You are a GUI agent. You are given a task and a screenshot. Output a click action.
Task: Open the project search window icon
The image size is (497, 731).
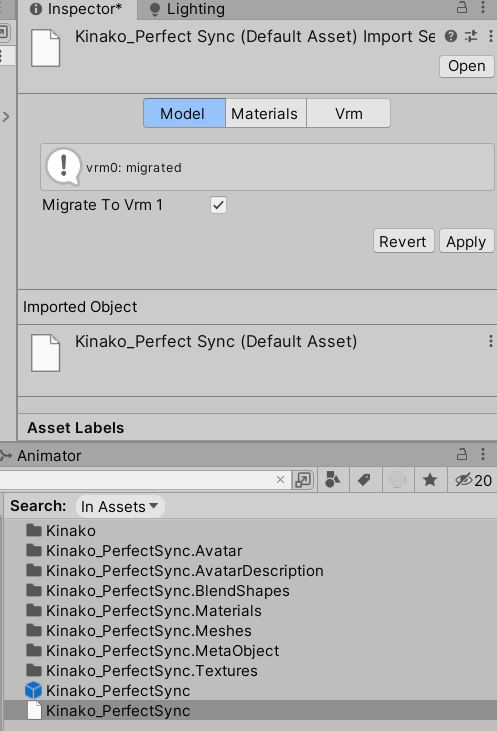(x=303, y=480)
